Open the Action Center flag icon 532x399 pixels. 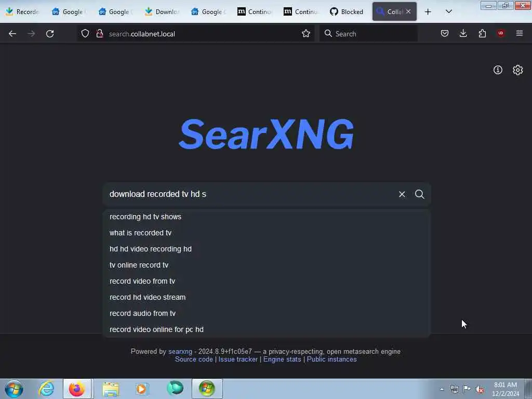point(467,389)
